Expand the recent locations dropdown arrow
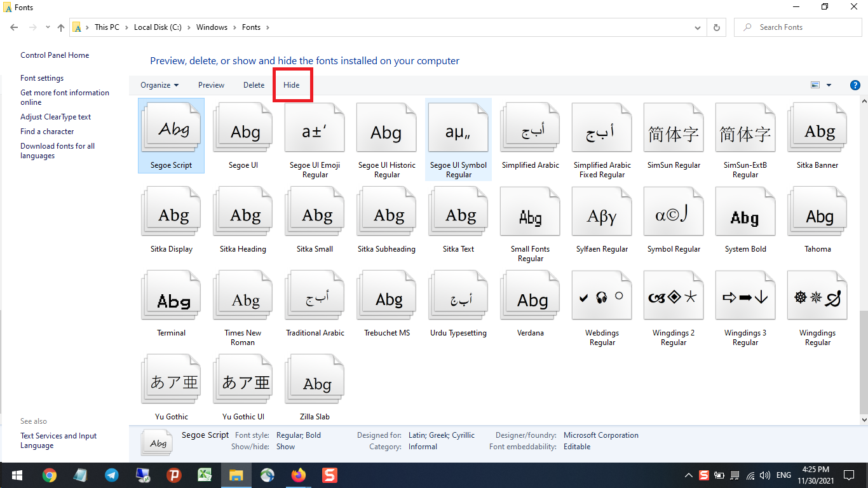This screenshot has height=488, width=868. pyautogui.click(x=48, y=27)
